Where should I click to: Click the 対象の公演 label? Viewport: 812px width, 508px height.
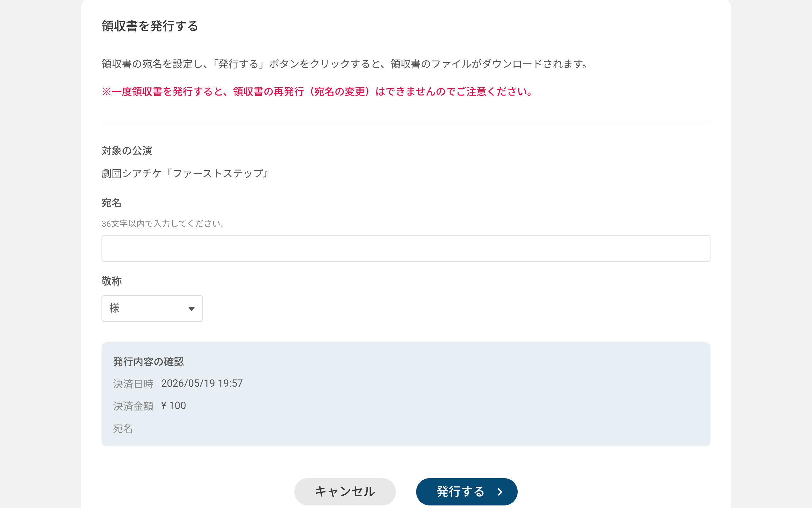[x=127, y=150]
